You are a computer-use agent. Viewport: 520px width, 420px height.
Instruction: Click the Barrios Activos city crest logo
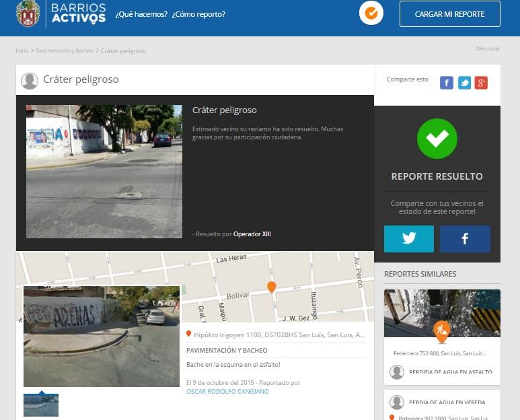tap(28, 13)
